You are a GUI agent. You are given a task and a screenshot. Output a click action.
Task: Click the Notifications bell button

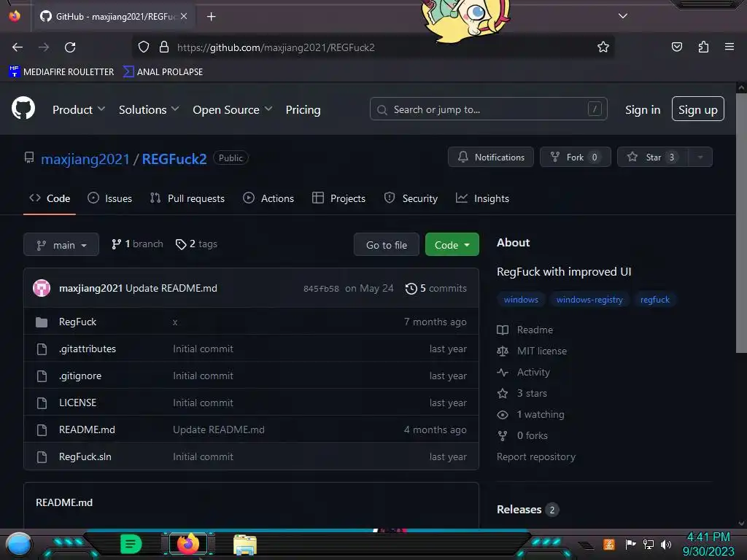[491, 157]
